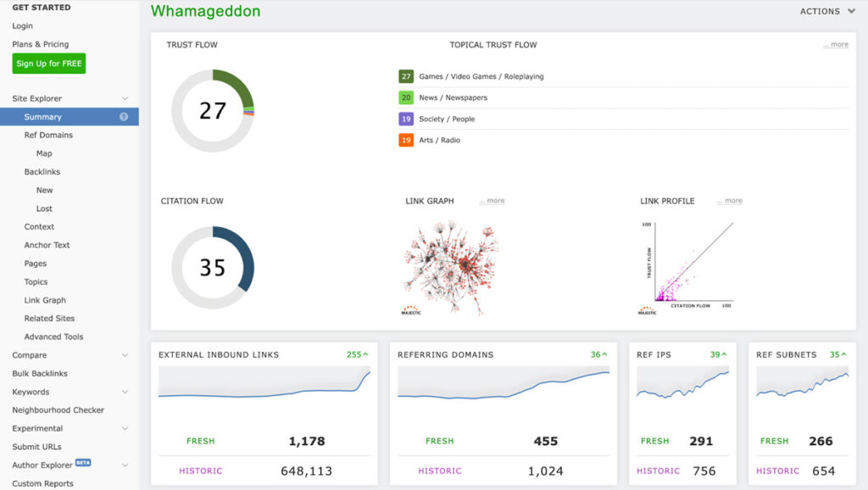Image resolution: width=868 pixels, height=490 pixels.
Task: Open Custom Reports
Action: [42, 483]
